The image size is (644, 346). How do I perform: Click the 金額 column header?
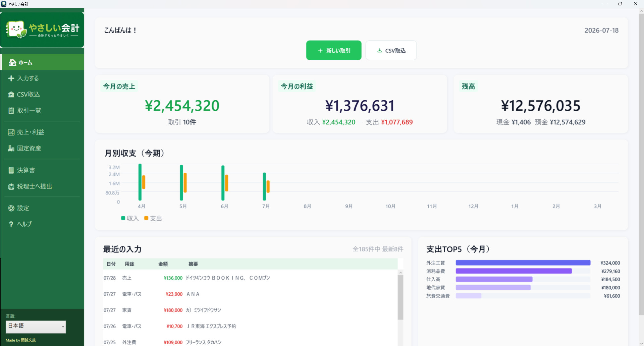pyautogui.click(x=163, y=264)
